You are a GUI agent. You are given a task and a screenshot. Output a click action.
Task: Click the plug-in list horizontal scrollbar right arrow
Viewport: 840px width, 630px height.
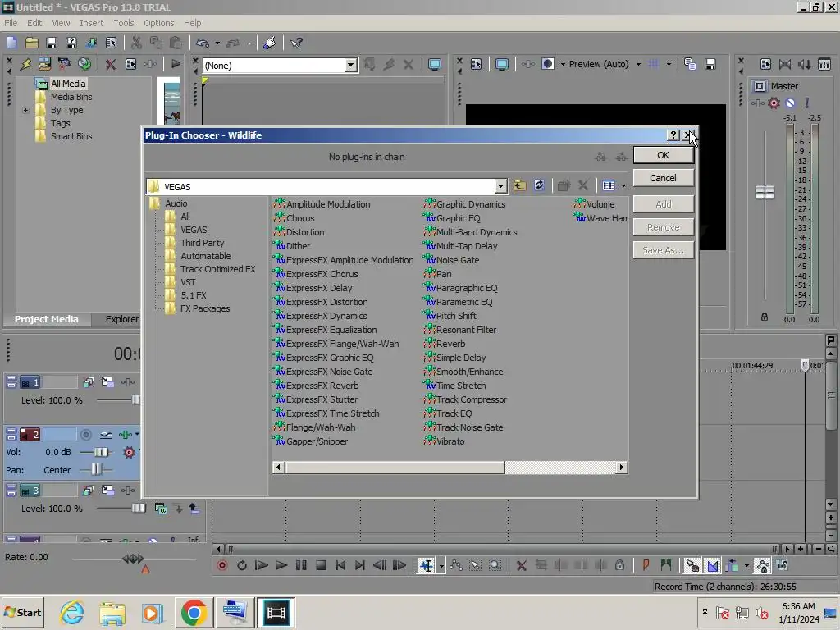tap(622, 467)
